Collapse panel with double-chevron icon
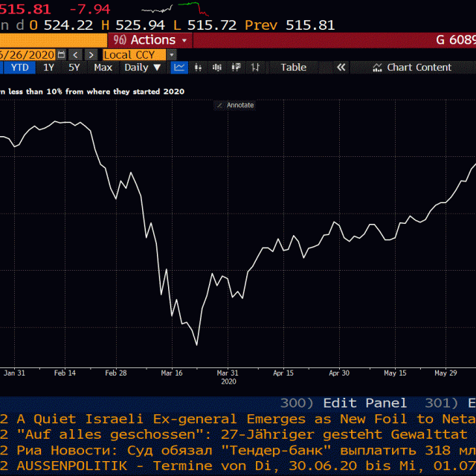476x476 pixels. coord(341,68)
